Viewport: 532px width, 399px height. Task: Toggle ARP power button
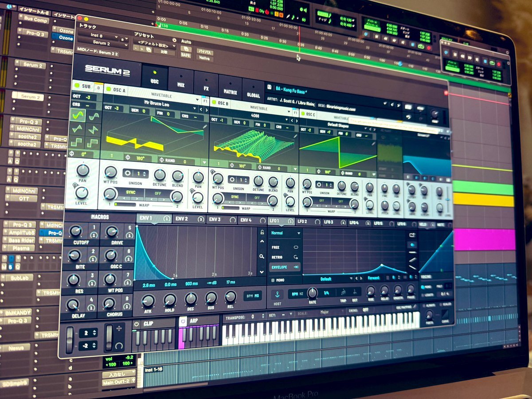point(183,321)
